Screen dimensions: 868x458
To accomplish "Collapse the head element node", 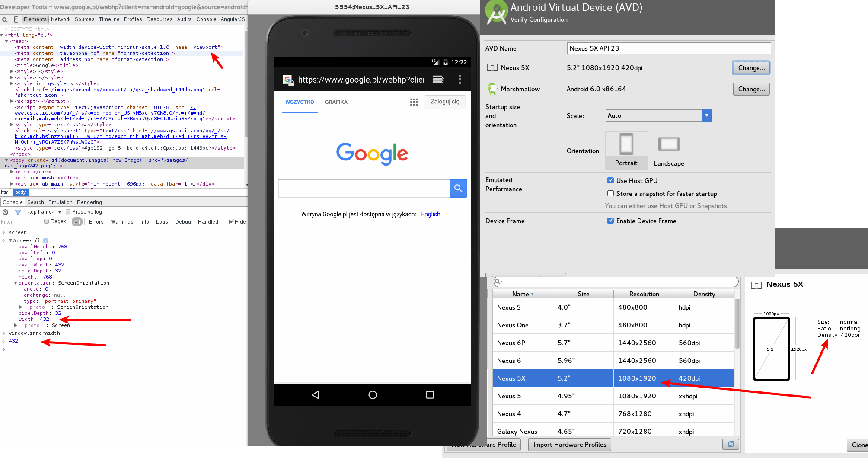I will tap(6, 41).
